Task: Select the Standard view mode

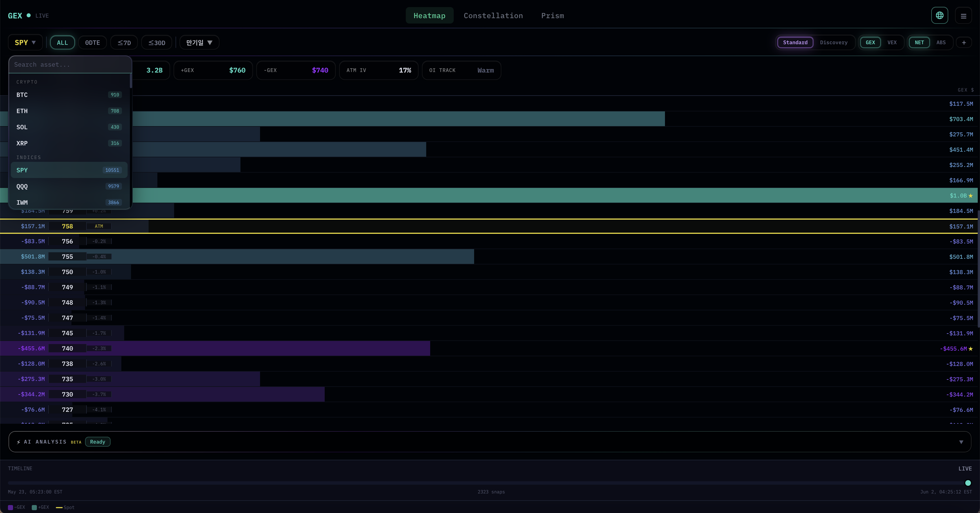Action: [795, 43]
